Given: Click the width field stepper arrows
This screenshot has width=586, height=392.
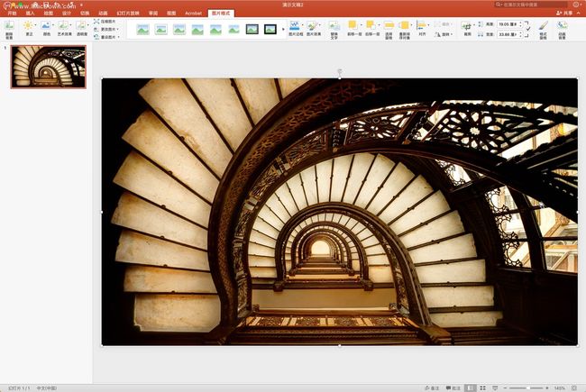Looking at the screenshot, I should [520, 34].
